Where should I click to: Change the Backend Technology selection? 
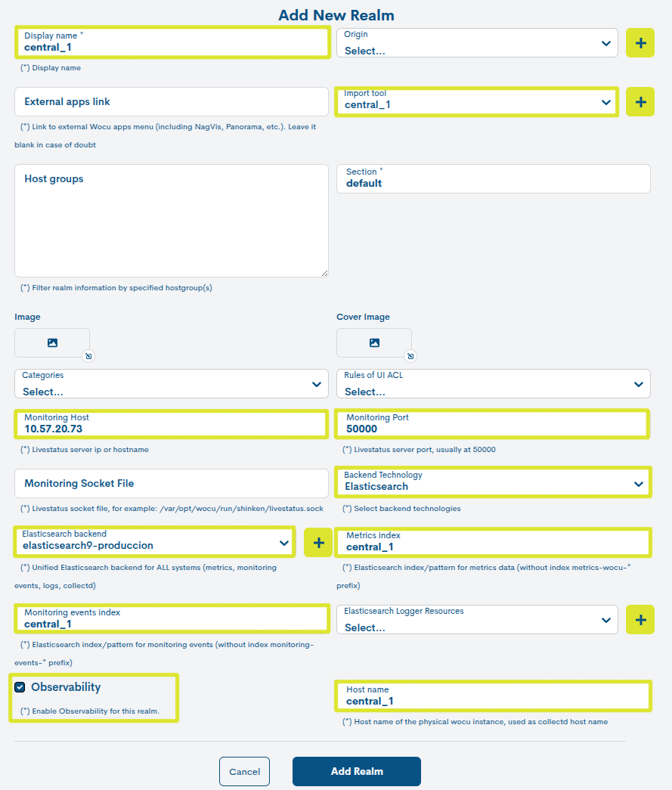tap(493, 482)
